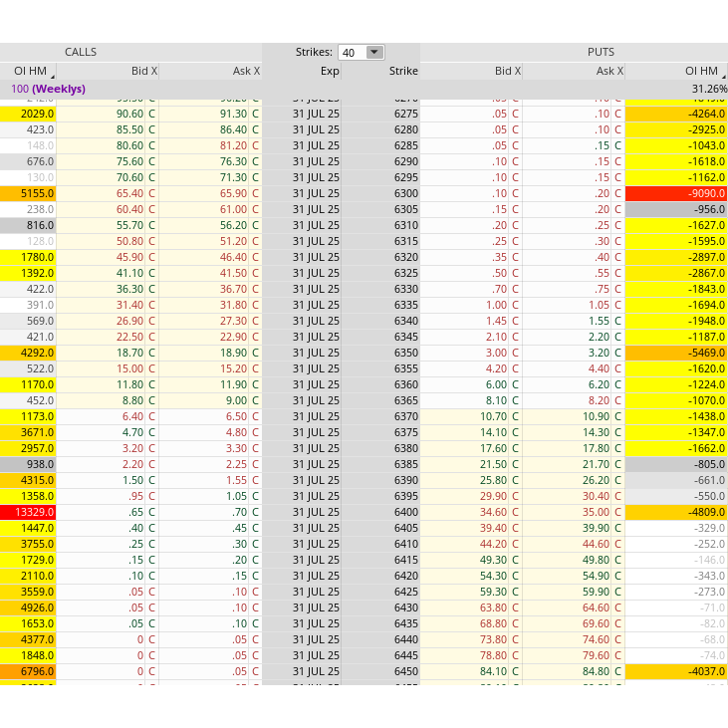Open the calls OI HM column corner triangle
The image size is (728, 728).
tap(53, 77)
